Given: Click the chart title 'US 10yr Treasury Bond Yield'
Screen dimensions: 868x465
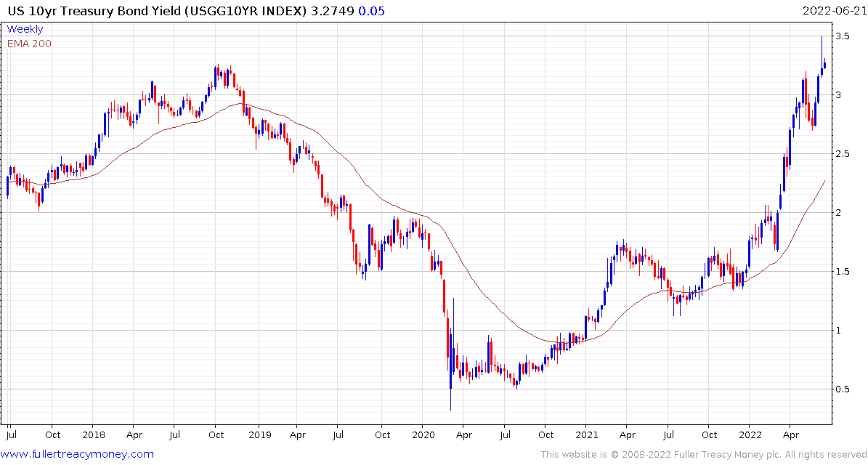Looking at the screenshot, I should 94,11.
